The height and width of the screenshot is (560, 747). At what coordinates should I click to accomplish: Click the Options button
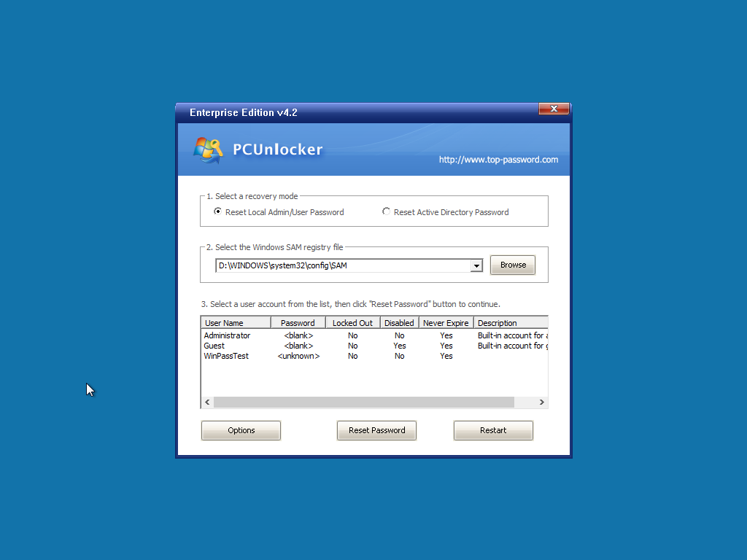pyautogui.click(x=241, y=430)
